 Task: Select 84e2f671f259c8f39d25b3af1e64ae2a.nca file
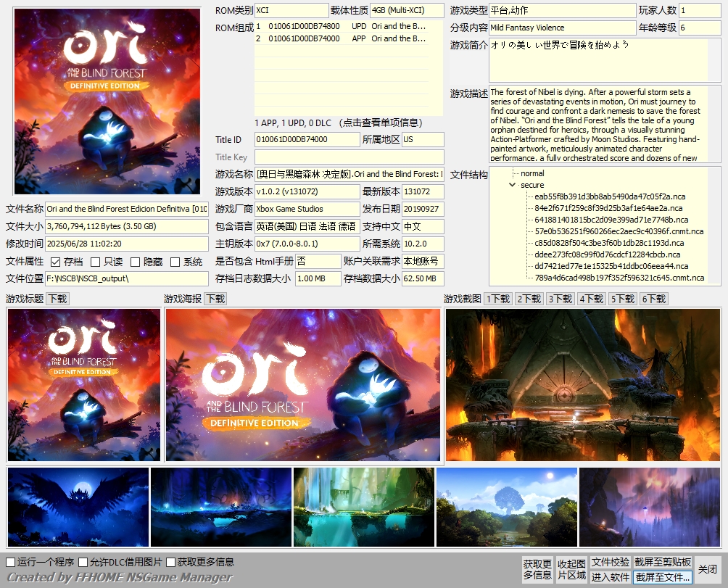click(x=608, y=208)
